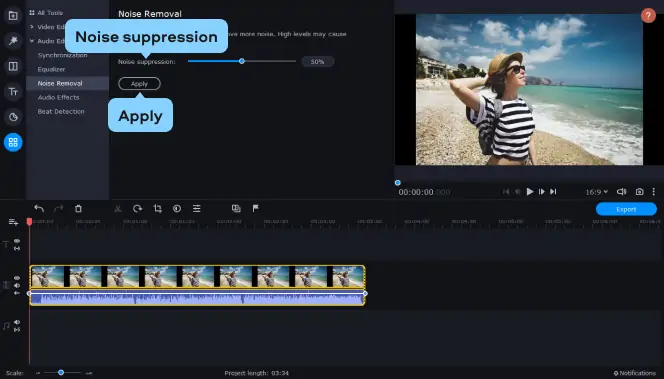Click the 50% suppression value field

tap(318, 62)
